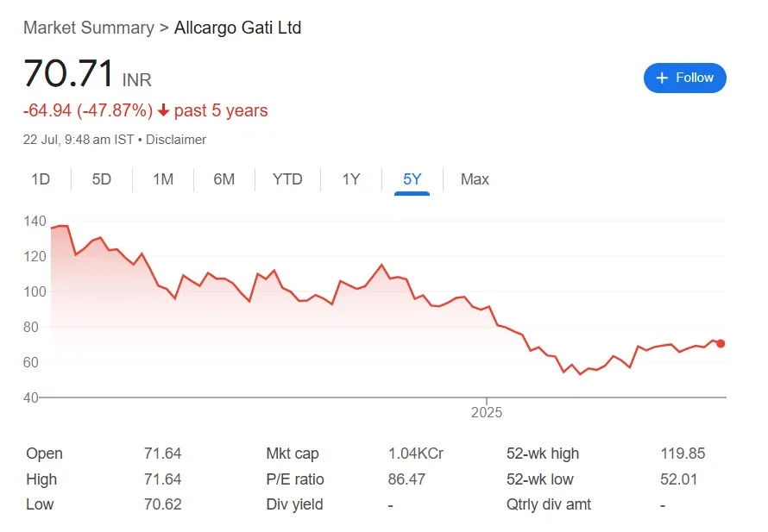
Task: Choose the 1Y range tab
Action: (x=350, y=179)
